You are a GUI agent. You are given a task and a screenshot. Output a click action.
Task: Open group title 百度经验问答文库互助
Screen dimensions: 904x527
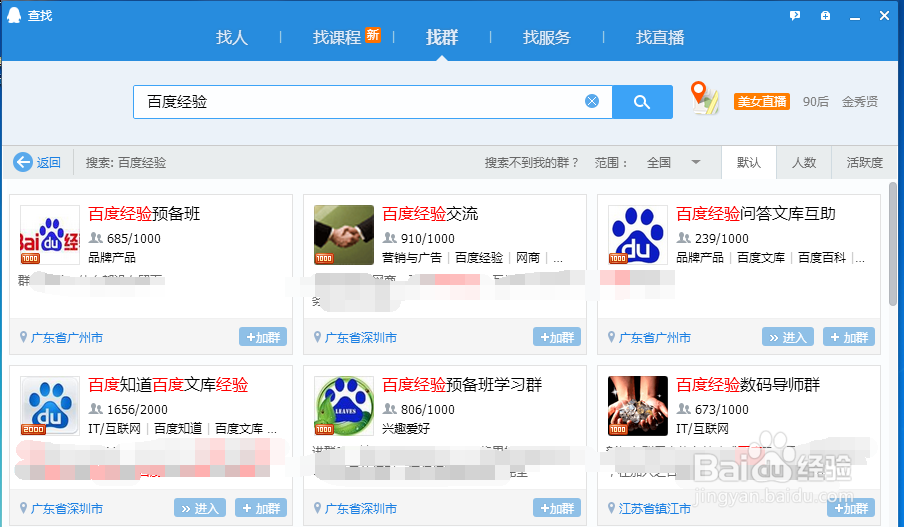point(756,214)
